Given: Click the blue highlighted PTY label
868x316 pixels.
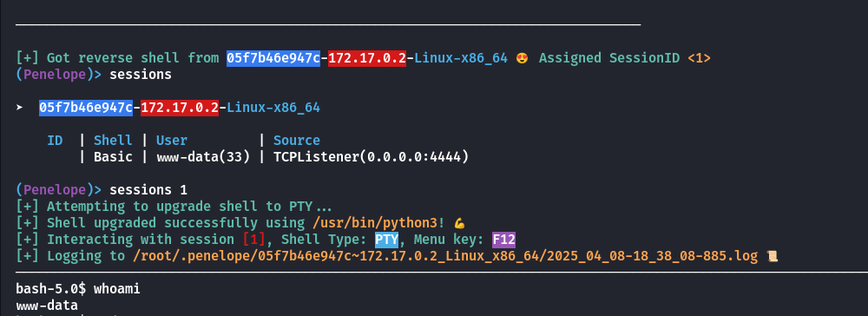Looking at the screenshot, I should pos(386,240).
